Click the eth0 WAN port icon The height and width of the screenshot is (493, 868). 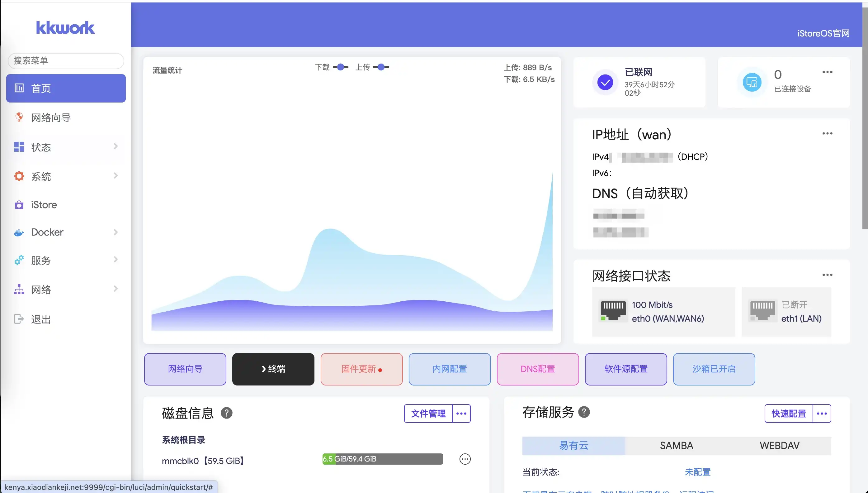tap(613, 310)
